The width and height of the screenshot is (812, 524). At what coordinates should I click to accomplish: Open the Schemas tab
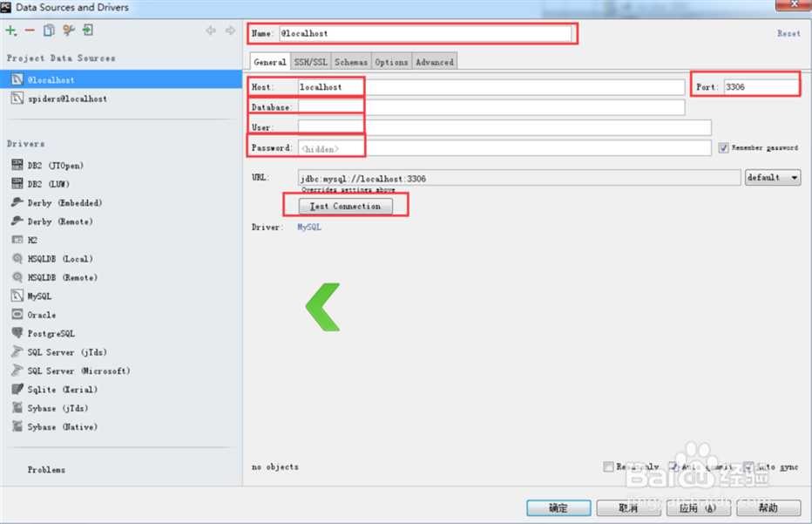tap(351, 62)
